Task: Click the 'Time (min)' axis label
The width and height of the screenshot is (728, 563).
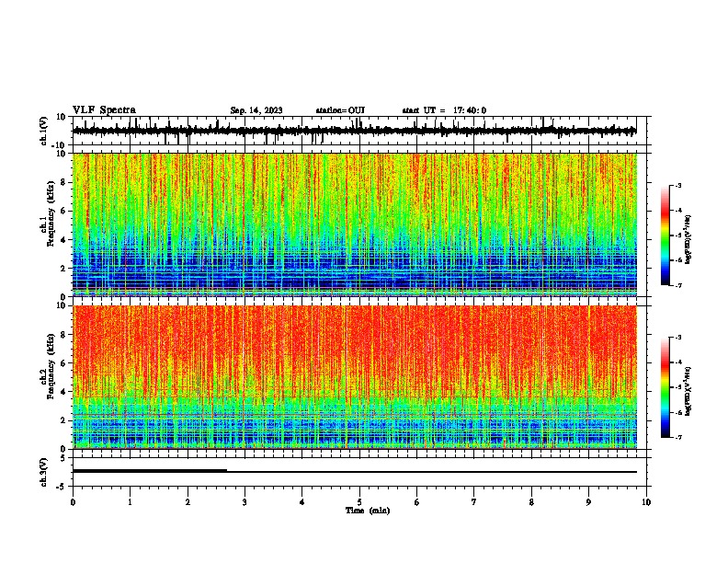Action: tap(368, 511)
